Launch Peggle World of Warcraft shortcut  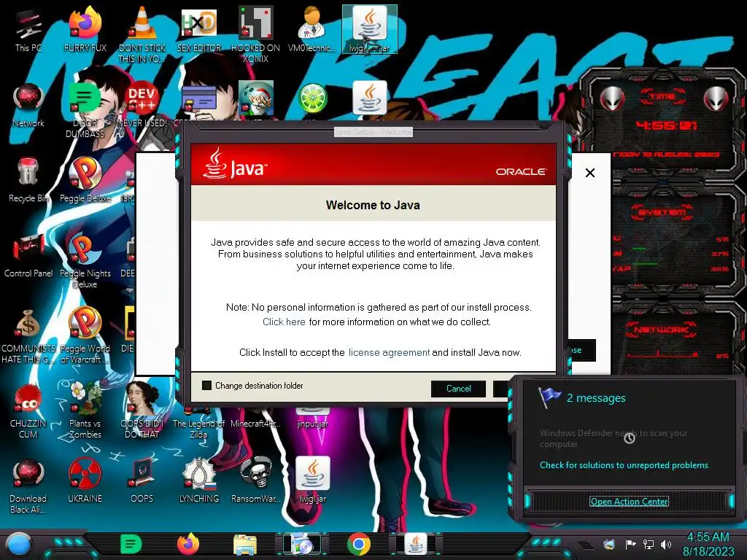(x=85, y=335)
